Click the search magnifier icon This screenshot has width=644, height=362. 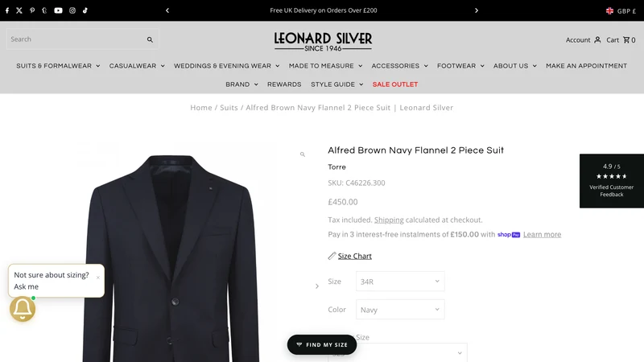point(150,39)
